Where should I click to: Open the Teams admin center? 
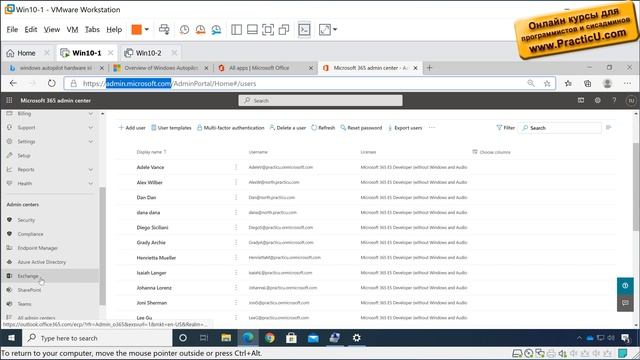(24, 304)
